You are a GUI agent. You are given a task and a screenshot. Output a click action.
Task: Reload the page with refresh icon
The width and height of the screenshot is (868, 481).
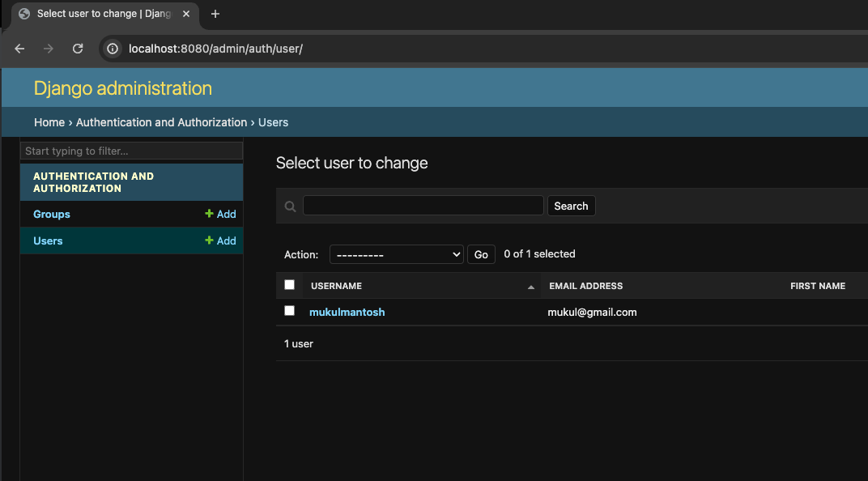click(78, 49)
